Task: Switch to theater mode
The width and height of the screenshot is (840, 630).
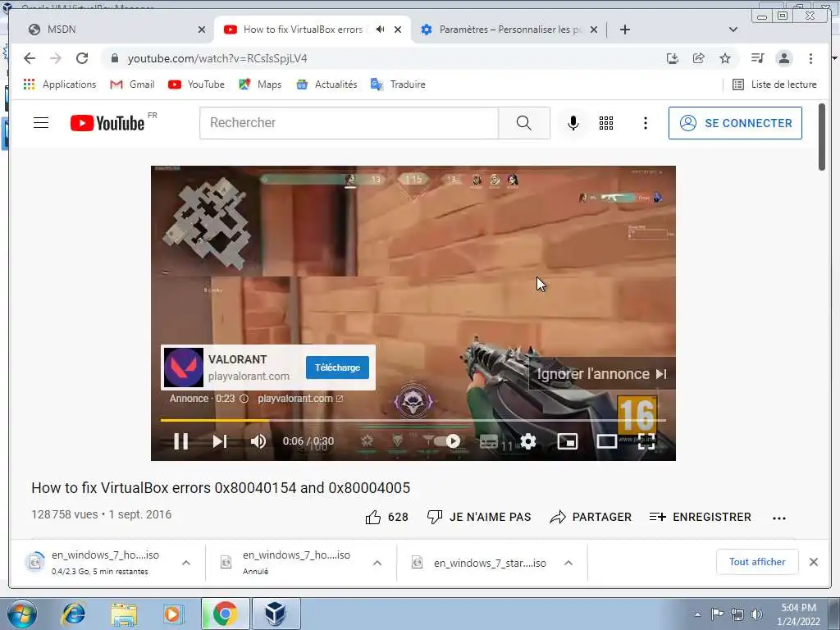Action: [607, 441]
